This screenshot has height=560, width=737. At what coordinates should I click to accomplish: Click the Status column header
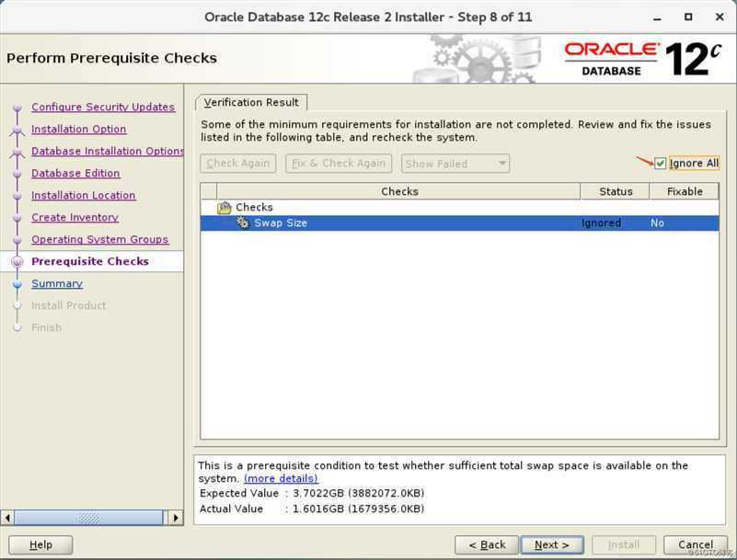616,191
